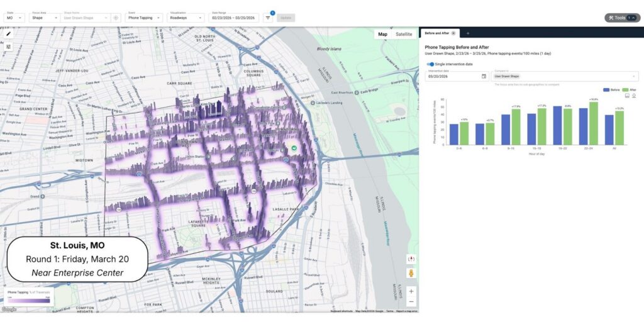Toggle the After legend series

(628, 90)
